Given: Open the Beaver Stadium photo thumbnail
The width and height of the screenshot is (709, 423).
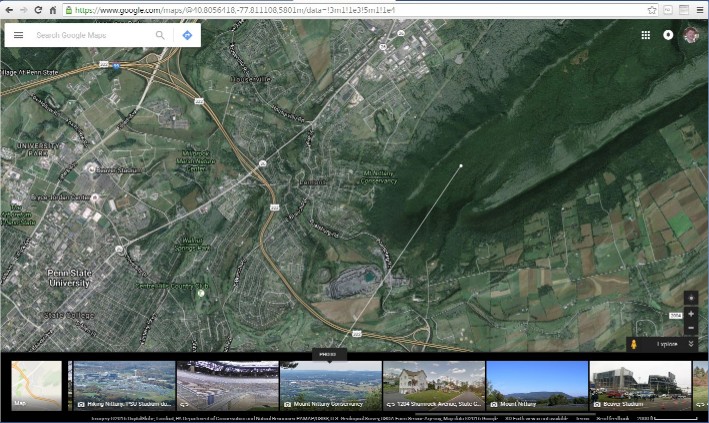Looking at the screenshot, I should click(x=640, y=385).
